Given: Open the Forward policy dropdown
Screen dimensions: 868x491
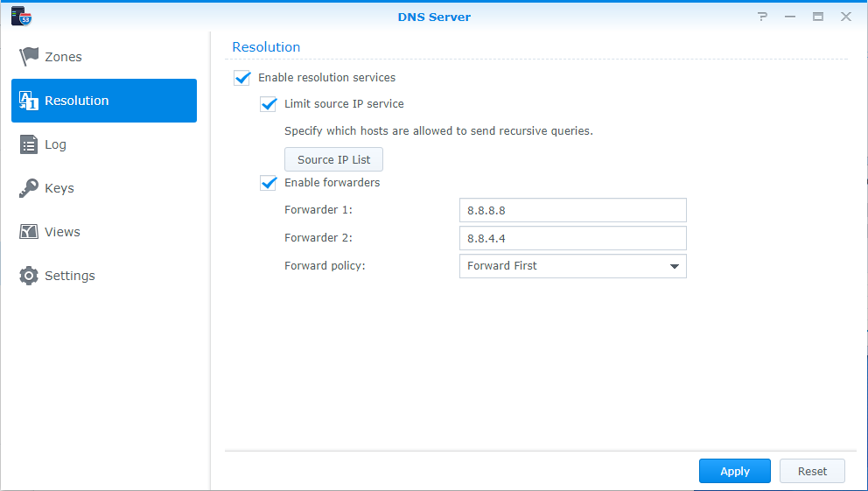Looking at the screenshot, I should pyautogui.click(x=573, y=266).
